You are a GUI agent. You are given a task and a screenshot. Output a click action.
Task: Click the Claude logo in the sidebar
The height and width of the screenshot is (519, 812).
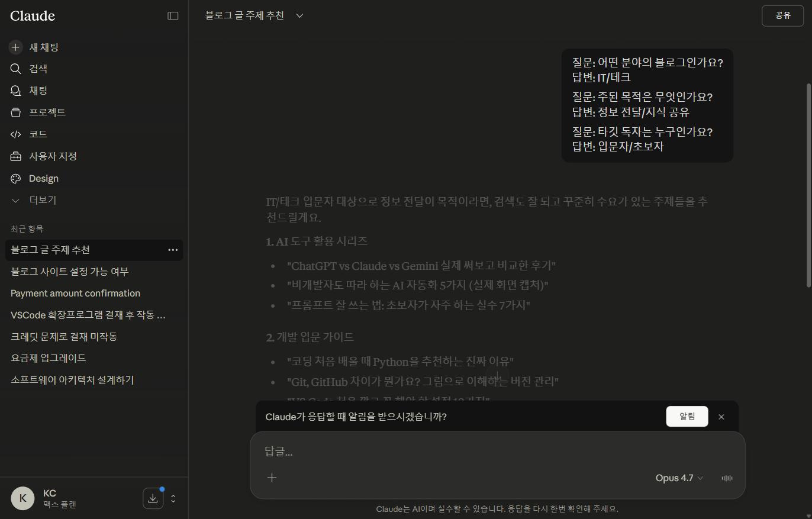[x=33, y=16]
